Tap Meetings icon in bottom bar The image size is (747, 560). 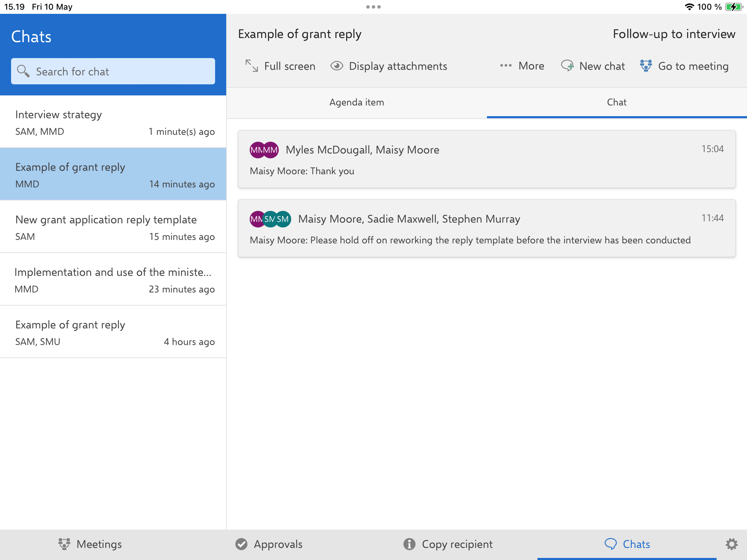[64, 544]
